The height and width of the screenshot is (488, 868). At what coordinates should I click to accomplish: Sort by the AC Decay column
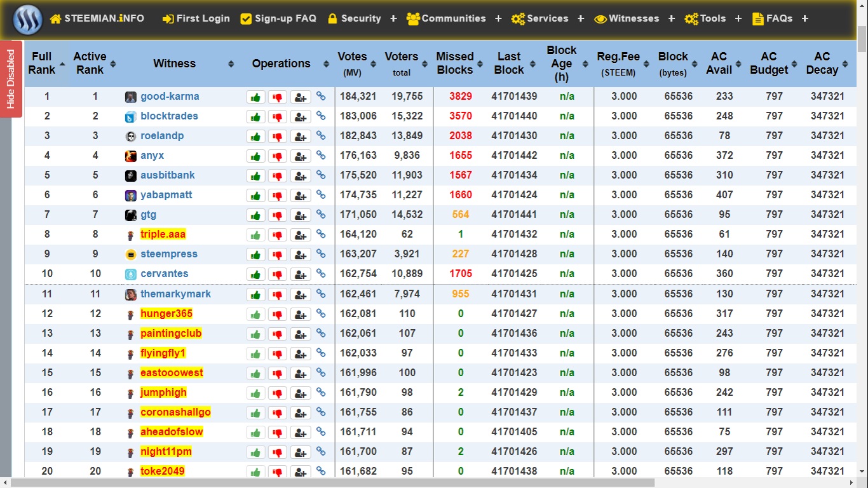pyautogui.click(x=827, y=64)
